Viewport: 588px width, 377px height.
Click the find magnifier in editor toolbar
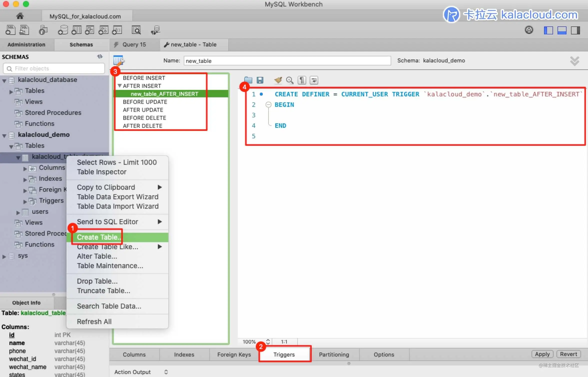[290, 80]
